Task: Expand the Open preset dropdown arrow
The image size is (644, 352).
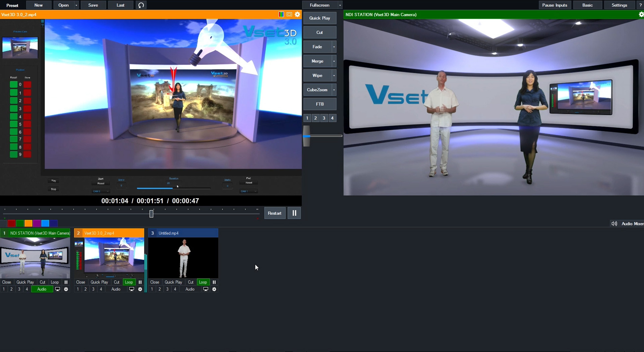Action: (76, 5)
